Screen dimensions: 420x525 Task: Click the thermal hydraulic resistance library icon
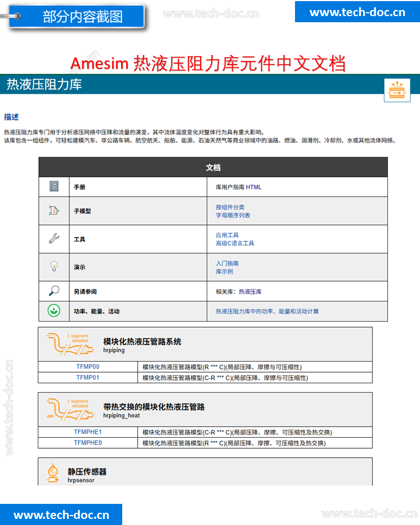pos(397,91)
